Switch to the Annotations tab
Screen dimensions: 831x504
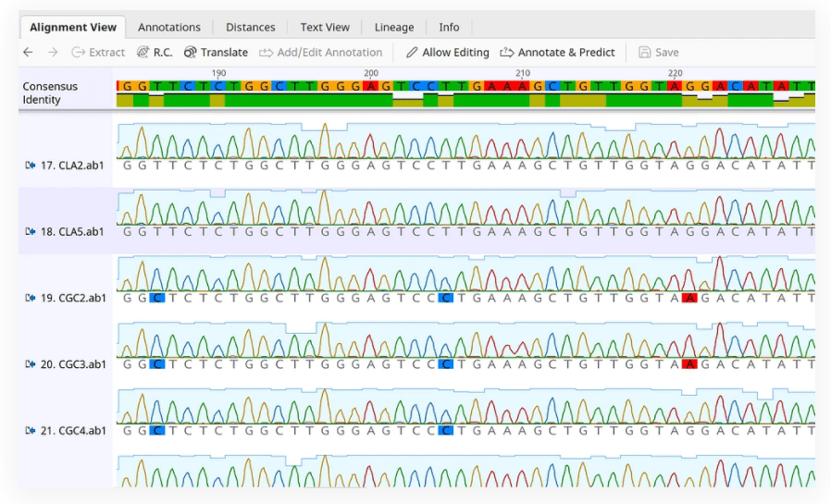click(x=169, y=27)
